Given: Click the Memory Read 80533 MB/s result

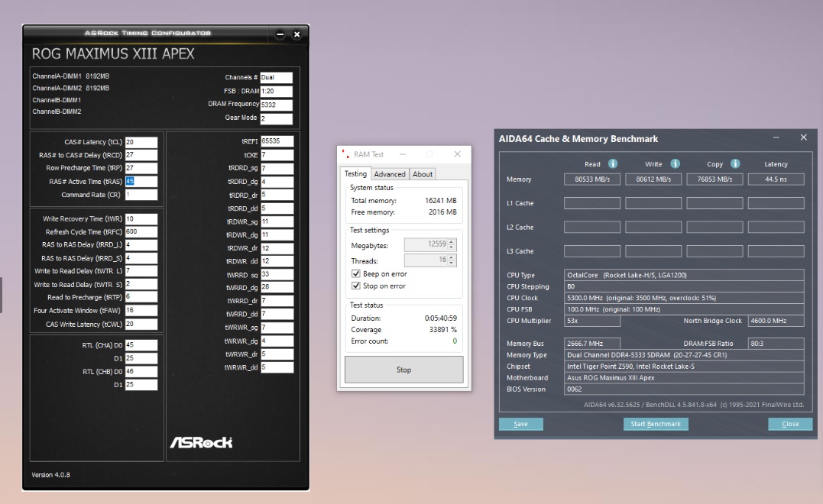Looking at the screenshot, I should tap(592, 179).
